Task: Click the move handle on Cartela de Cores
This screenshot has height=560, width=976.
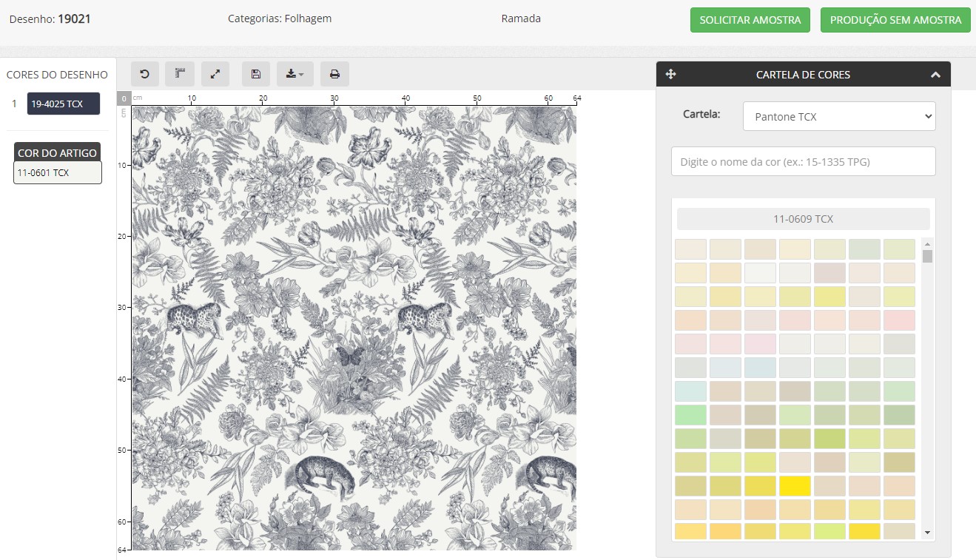Action: (671, 74)
